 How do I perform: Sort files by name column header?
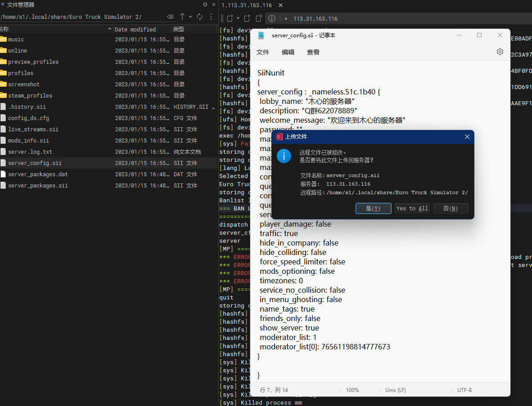(56, 29)
